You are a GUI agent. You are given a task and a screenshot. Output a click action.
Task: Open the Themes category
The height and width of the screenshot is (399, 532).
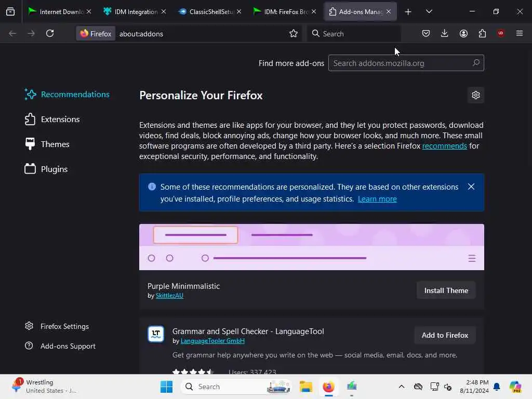tap(47, 144)
